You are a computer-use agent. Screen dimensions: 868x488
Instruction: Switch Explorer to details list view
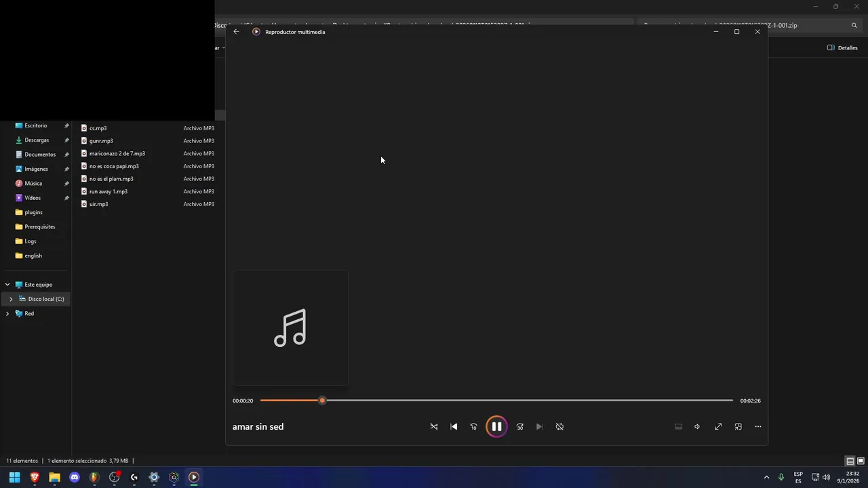pyautogui.click(x=850, y=461)
